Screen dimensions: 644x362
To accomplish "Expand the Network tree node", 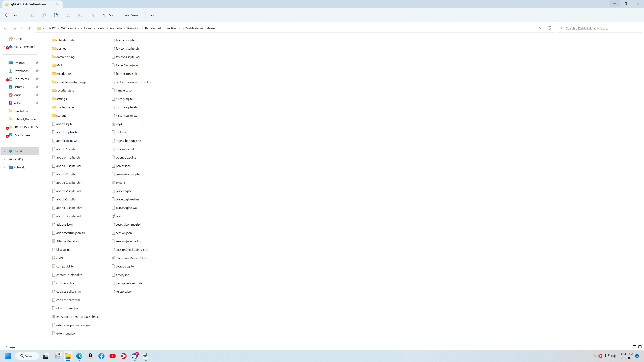I will (4, 167).
